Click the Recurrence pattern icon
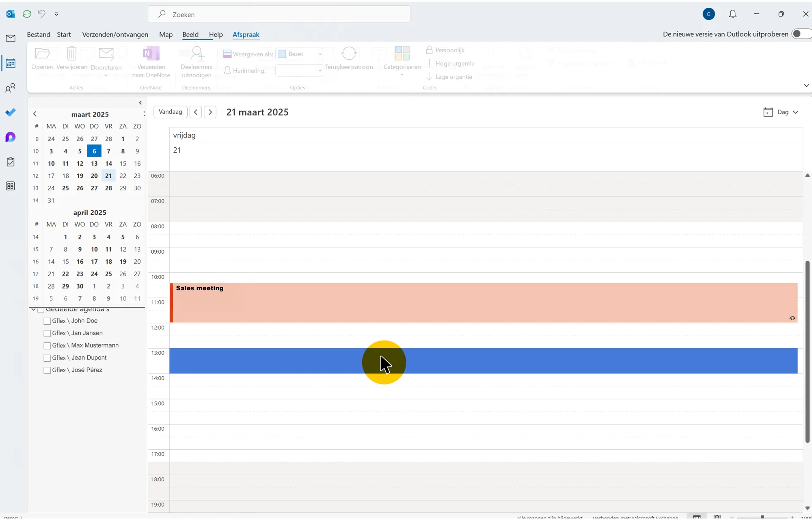This screenshot has height=520, width=812. (x=349, y=54)
